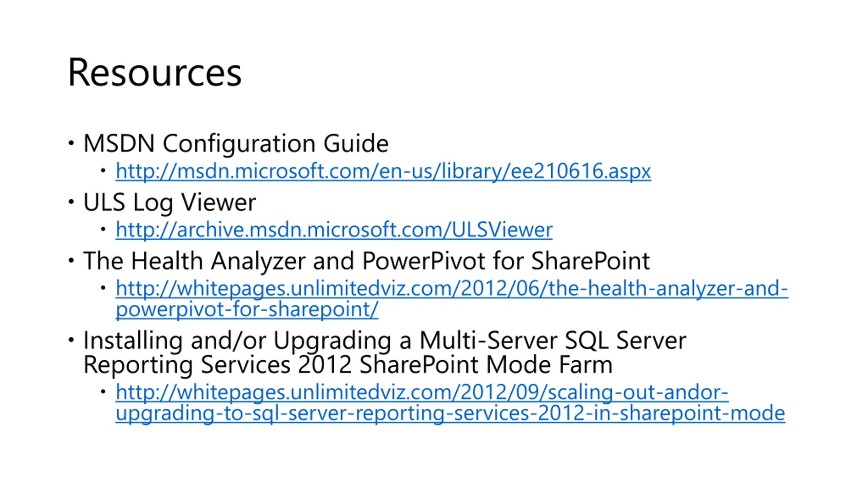Screen dimensions: 868x488
Task: Click the sub-bullet beside the health-analyzer link
Action: (103, 288)
